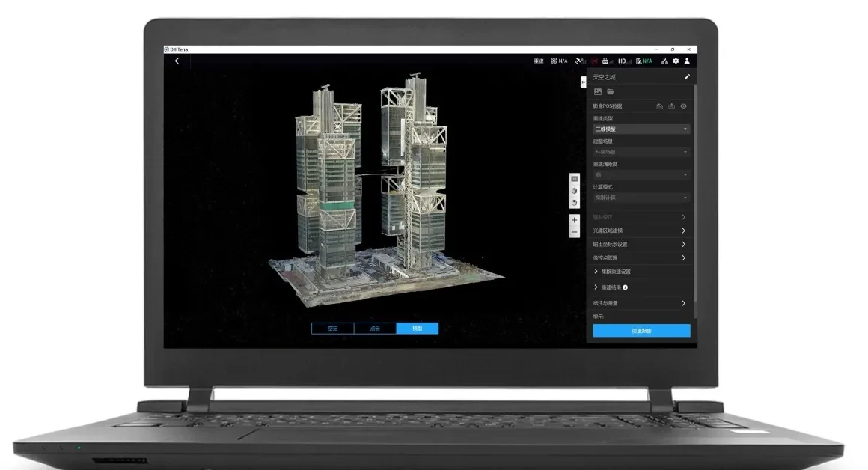Click the pencil icon to rename Sky City project
This screenshot has height=470, width=868.
tap(688, 77)
